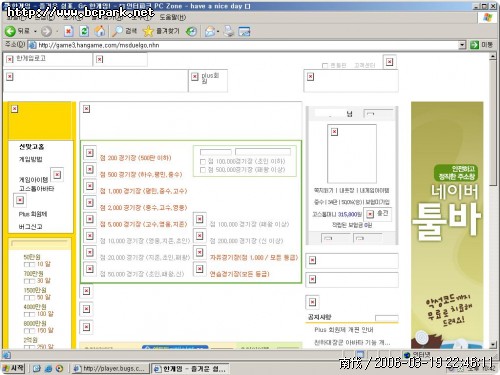The width and height of the screenshot is (500, 375).
Task: Open the 도움말(H) menu
Action: pos(173,17)
